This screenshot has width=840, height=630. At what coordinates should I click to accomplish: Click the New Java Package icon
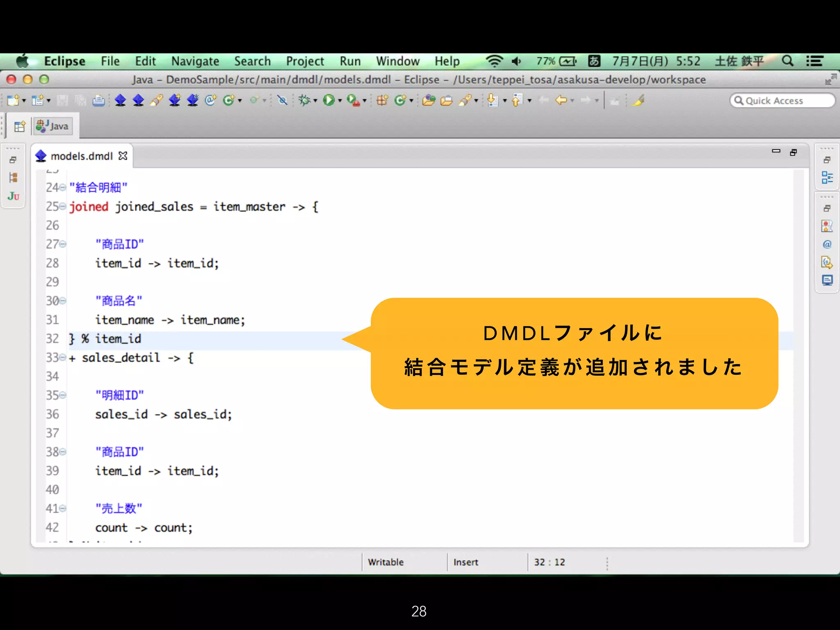coord(382,100)
